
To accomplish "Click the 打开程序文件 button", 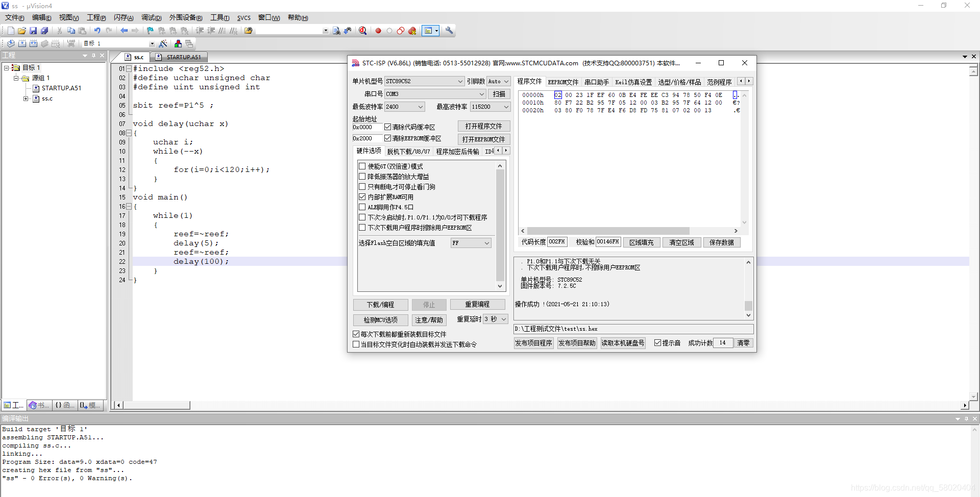I will pos(483,126).
